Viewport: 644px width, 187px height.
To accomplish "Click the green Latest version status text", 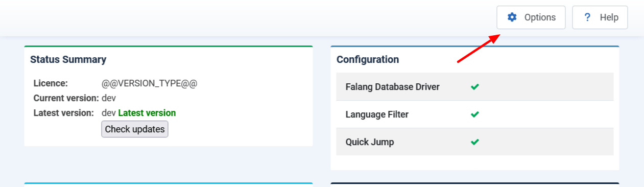I will (147, 113).
